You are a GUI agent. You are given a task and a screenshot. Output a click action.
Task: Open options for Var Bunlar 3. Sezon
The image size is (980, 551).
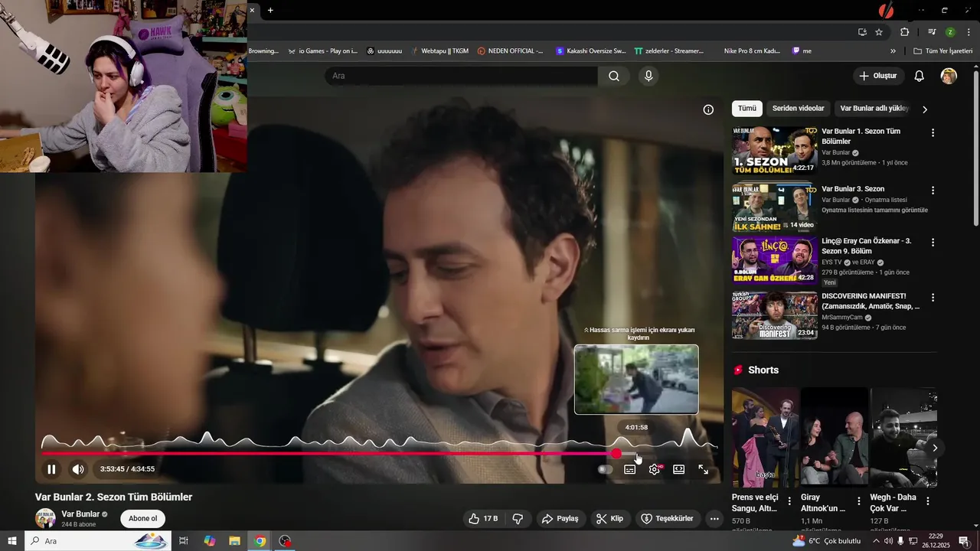[933, 190]
